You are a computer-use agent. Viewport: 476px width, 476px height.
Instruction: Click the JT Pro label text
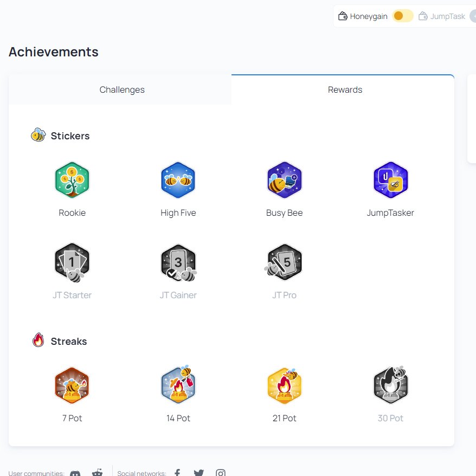pyautogui.click(x=285, y=295)
